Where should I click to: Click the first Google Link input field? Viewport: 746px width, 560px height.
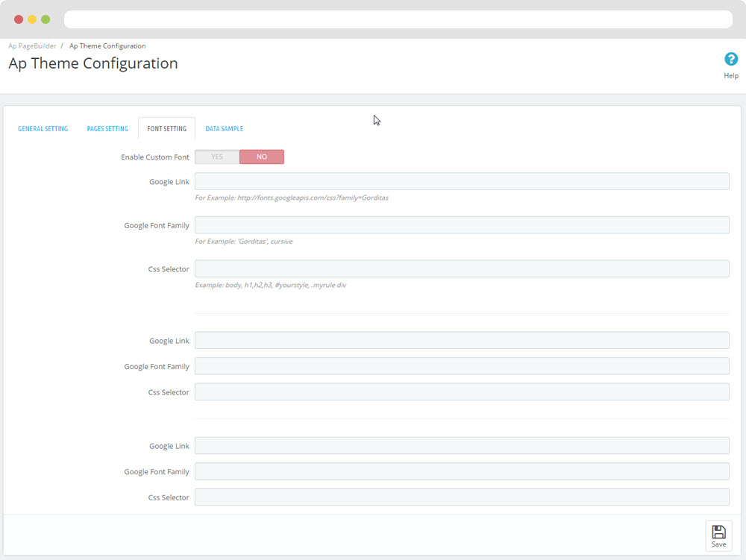(462, 182)
